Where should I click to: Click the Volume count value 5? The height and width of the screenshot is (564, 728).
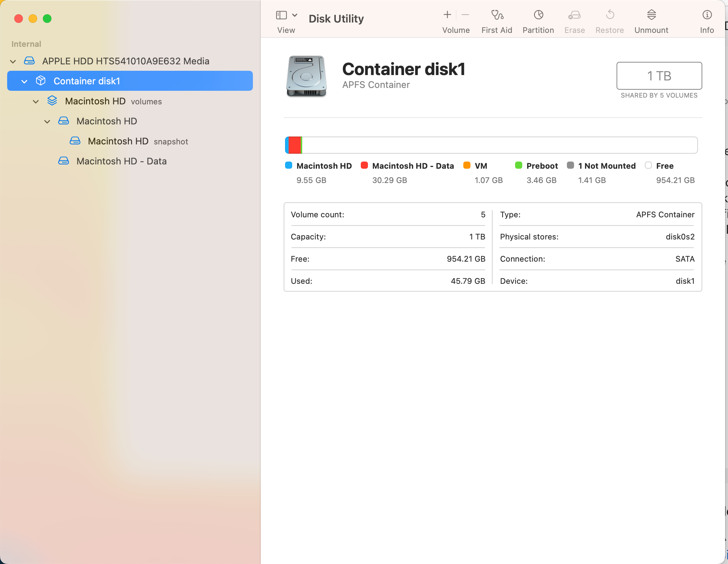pos(483,215)
